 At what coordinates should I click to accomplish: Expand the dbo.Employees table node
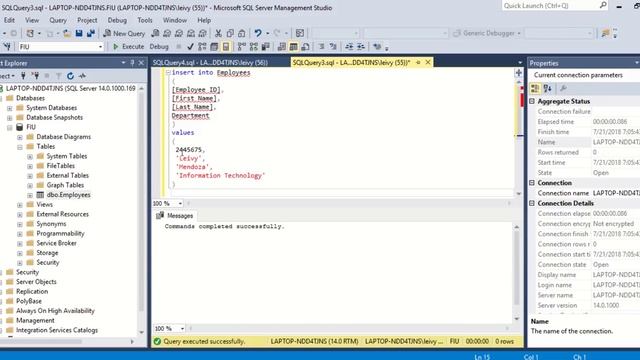pos(30,196)
